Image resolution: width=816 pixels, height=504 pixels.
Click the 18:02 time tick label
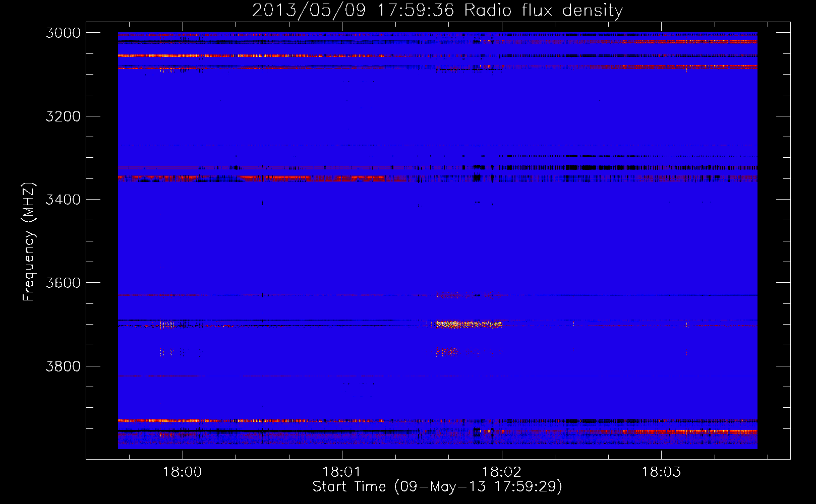point(501,472)
